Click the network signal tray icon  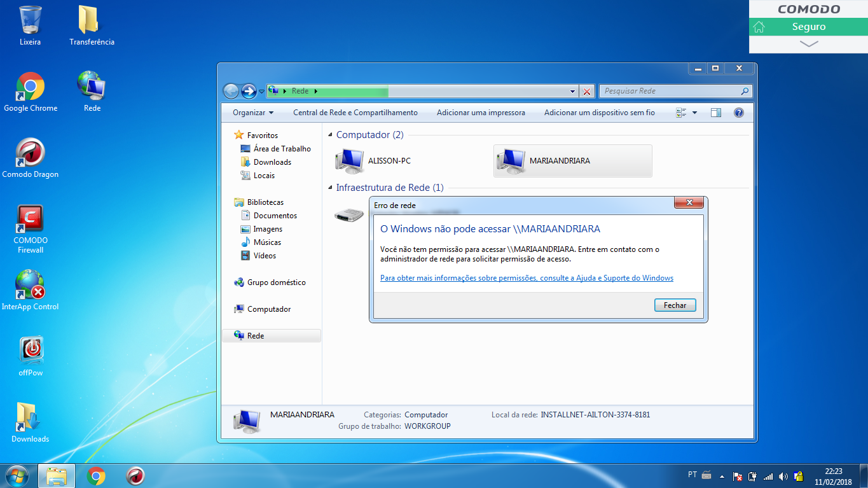(768, 477)
